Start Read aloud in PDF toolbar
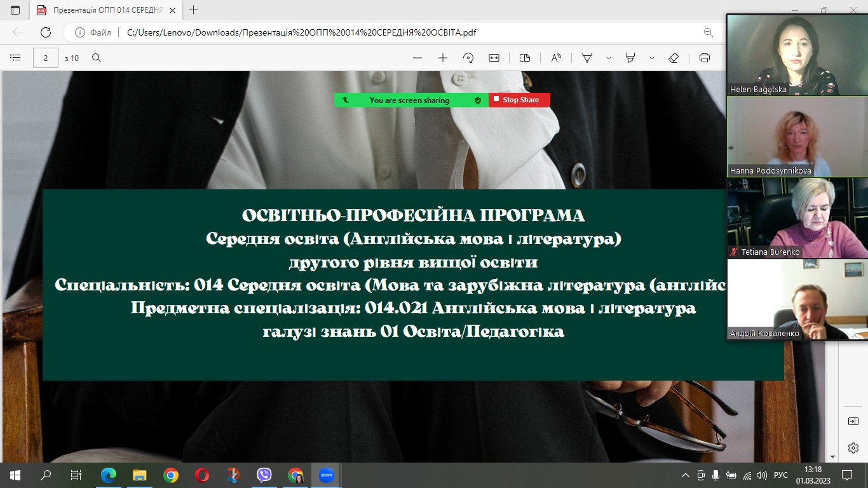Viewport: 868px width, 488px height. tap(556, 58)
